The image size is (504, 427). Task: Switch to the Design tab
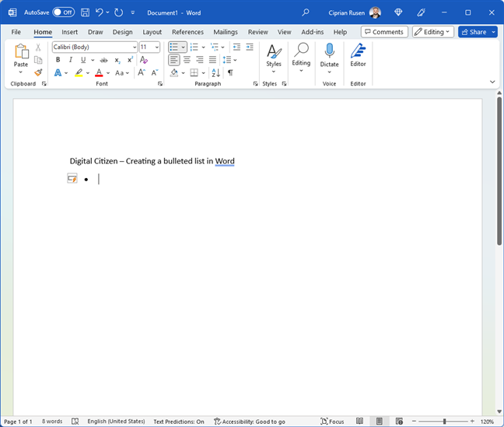coord(122,32)
